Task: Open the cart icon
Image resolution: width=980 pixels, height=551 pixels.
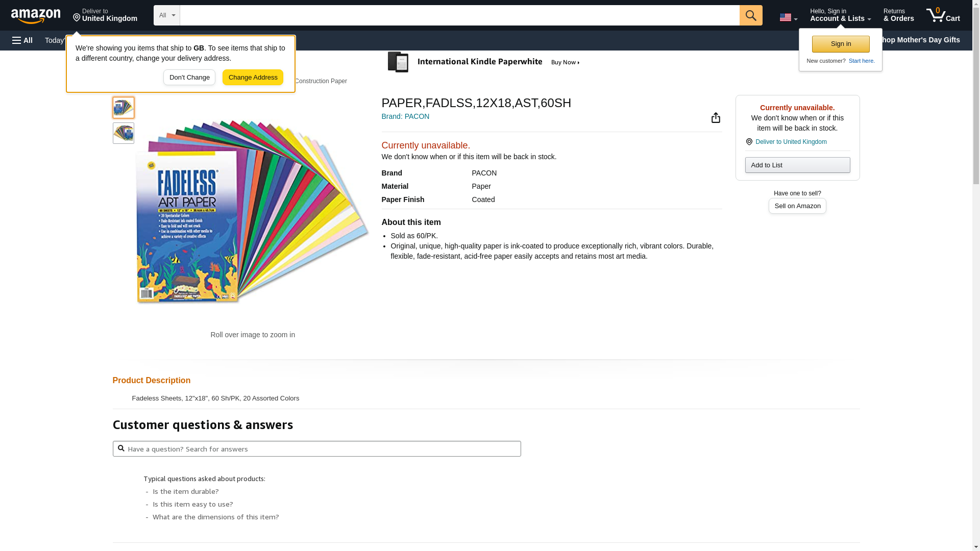Action: click(942, 15)
